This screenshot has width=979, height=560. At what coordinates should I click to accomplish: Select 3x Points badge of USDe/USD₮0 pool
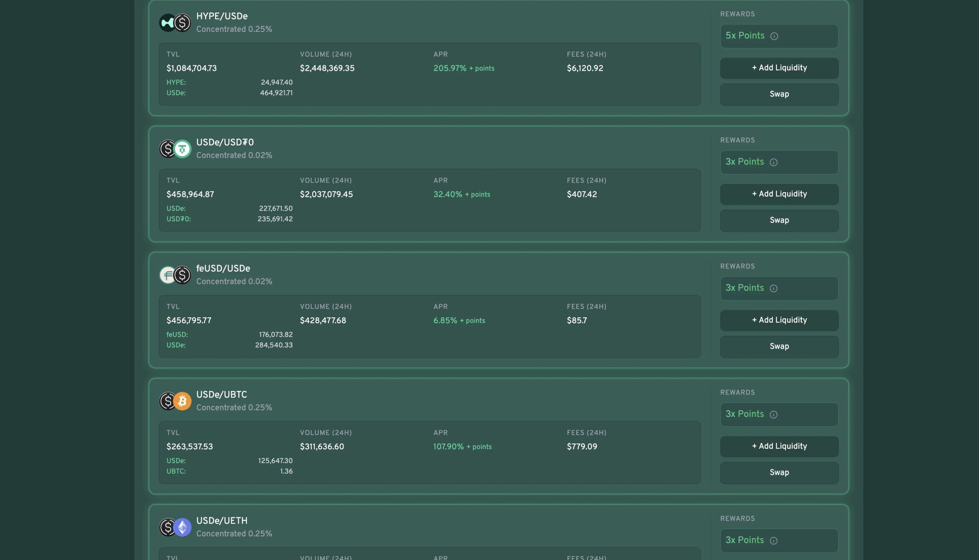779,162
